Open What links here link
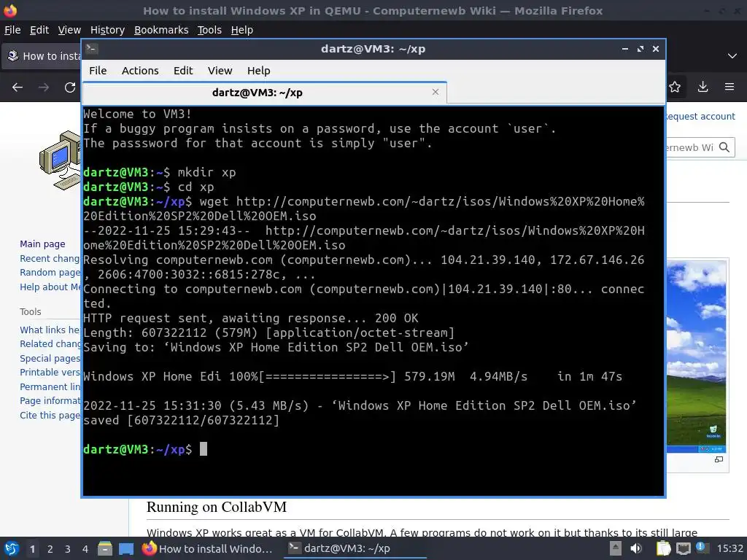This screenshot has height=560, width=747. [50, 330]
